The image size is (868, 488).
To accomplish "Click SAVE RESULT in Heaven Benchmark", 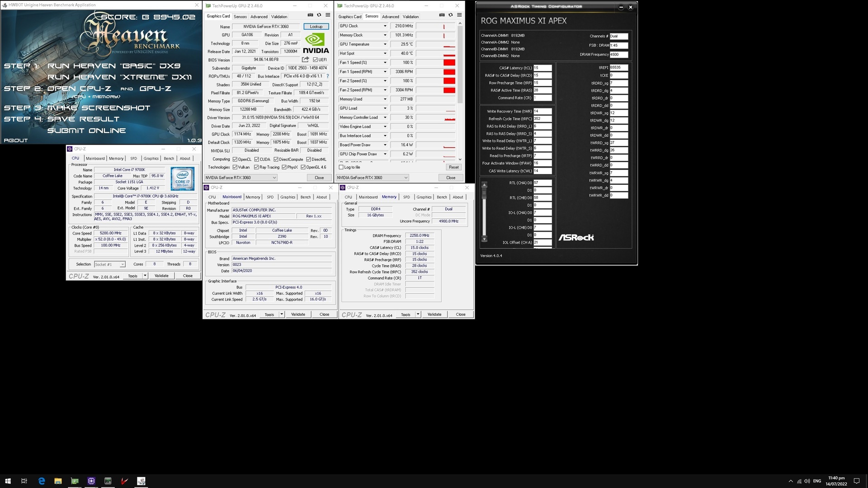I will coord(83,119).
